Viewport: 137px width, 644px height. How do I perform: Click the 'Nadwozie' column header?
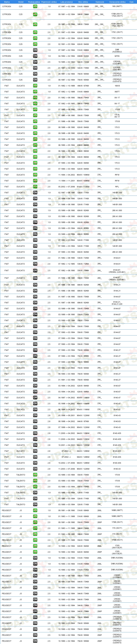point(100,2)
